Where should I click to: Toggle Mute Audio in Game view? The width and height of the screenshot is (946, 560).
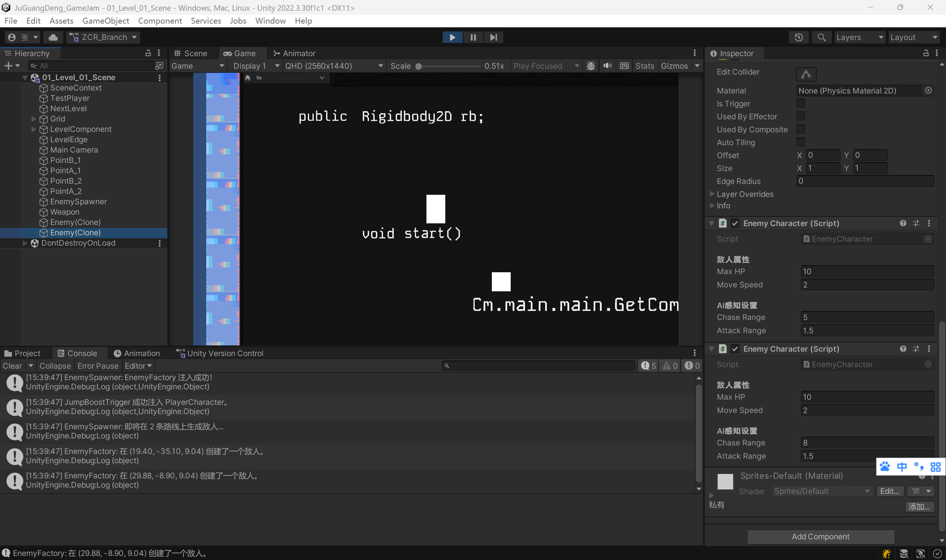(x=607, y=66)
